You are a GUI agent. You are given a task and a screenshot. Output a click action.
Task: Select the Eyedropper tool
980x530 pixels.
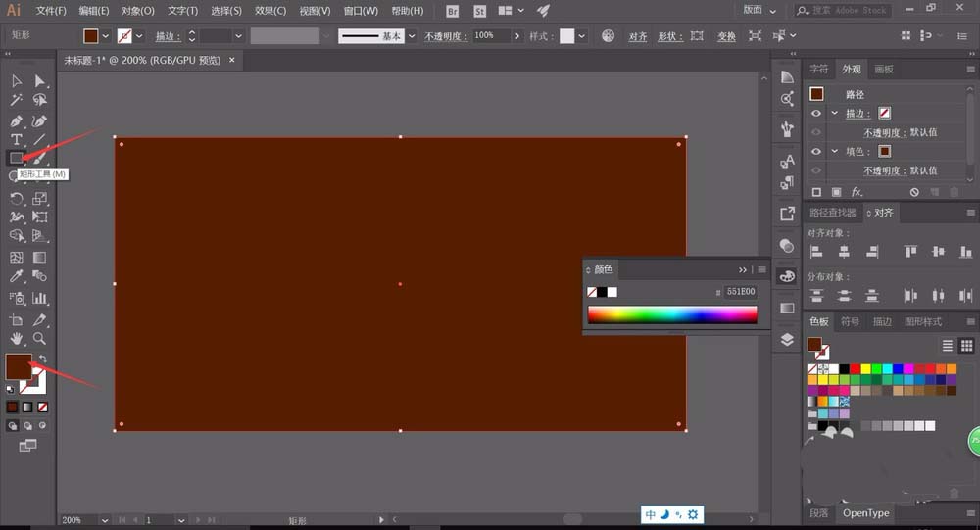(17, 276)
